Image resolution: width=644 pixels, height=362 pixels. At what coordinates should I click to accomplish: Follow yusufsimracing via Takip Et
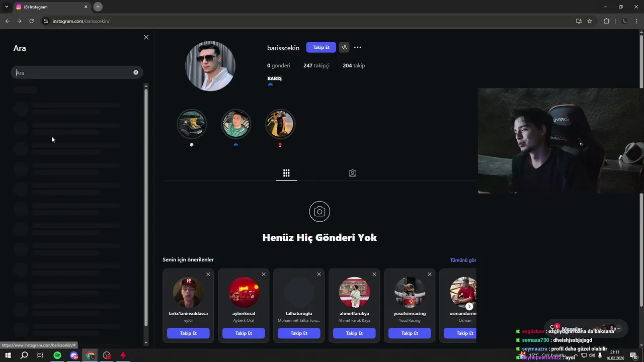(410, 333)
